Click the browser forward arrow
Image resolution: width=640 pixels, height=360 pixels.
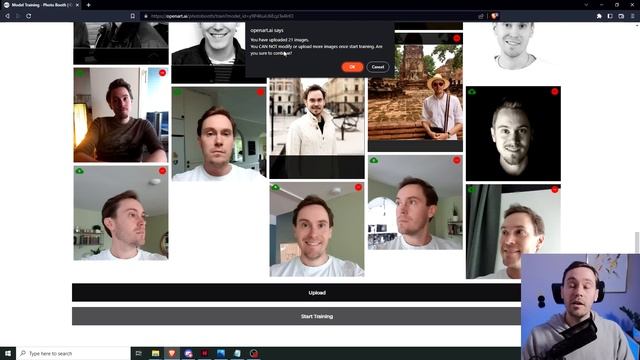click(18, 16)
